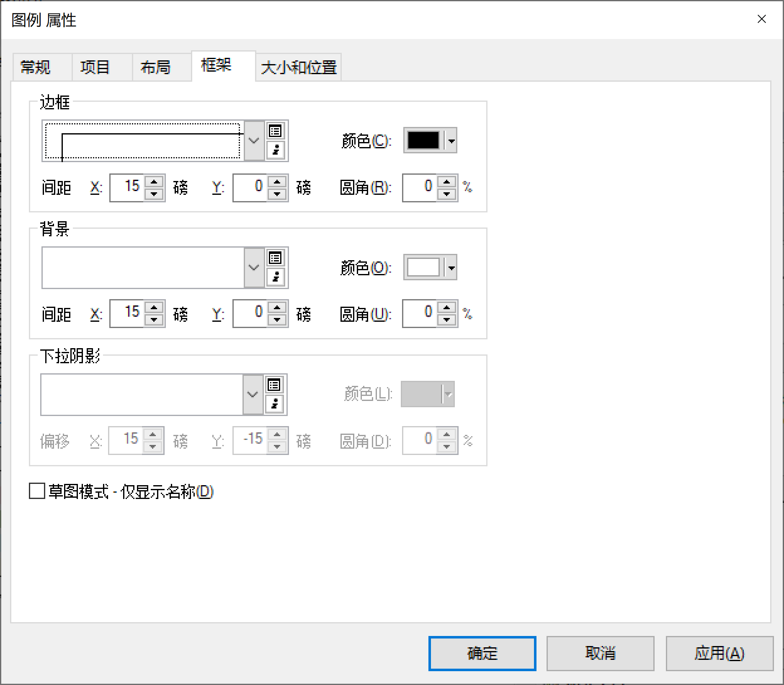Increase background gap X value
Viewport: 784px width, 685px height.
pyautogui.click(x=154, y=307)
